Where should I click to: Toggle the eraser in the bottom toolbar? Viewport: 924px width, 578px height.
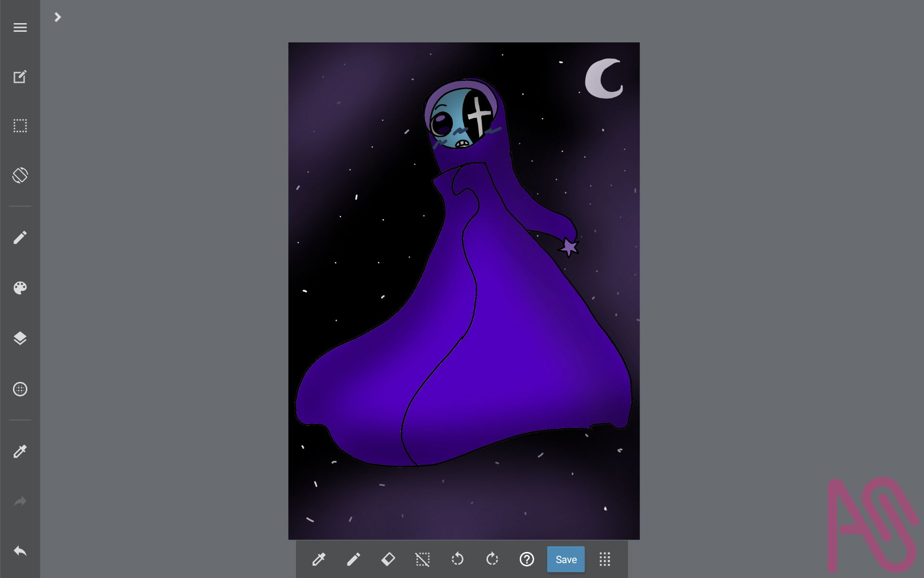click(388, 559)
